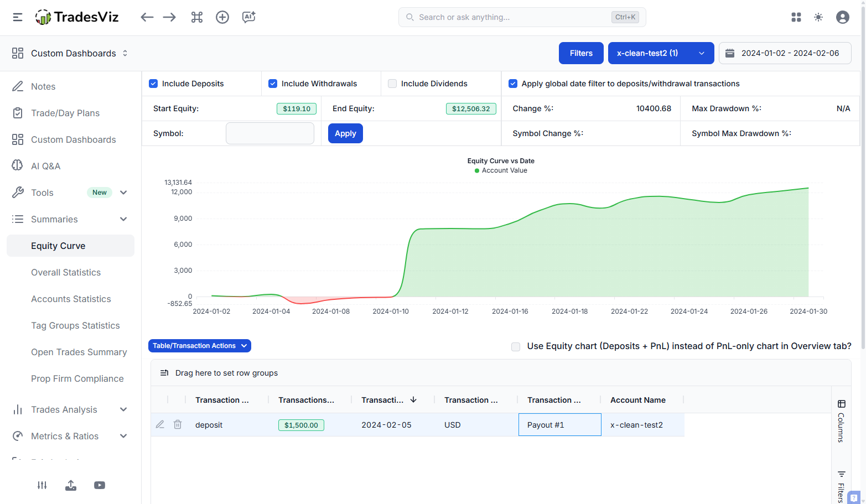Click the blue Filters button

(581, 53)
